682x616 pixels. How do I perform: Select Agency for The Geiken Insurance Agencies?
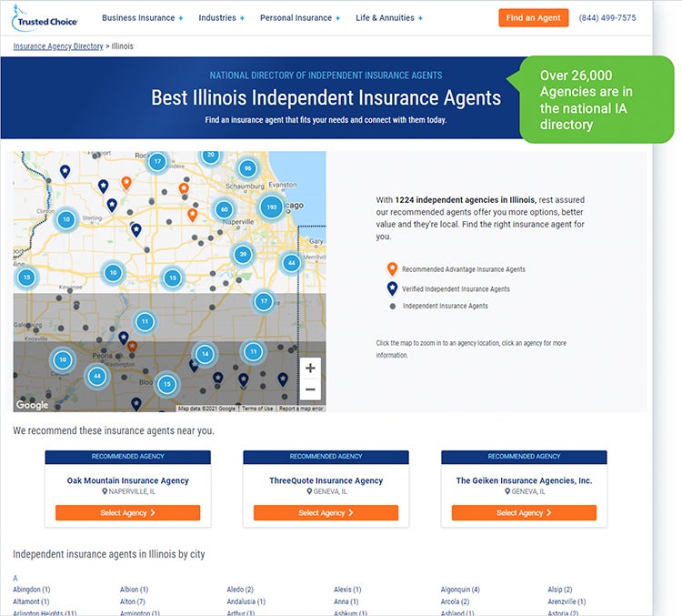tap(524, 513)
